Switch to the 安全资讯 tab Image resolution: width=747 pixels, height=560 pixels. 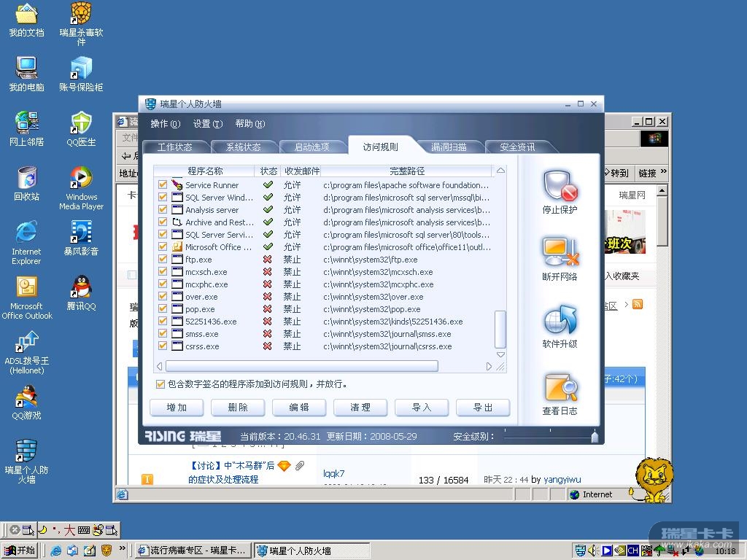point(517,147)
